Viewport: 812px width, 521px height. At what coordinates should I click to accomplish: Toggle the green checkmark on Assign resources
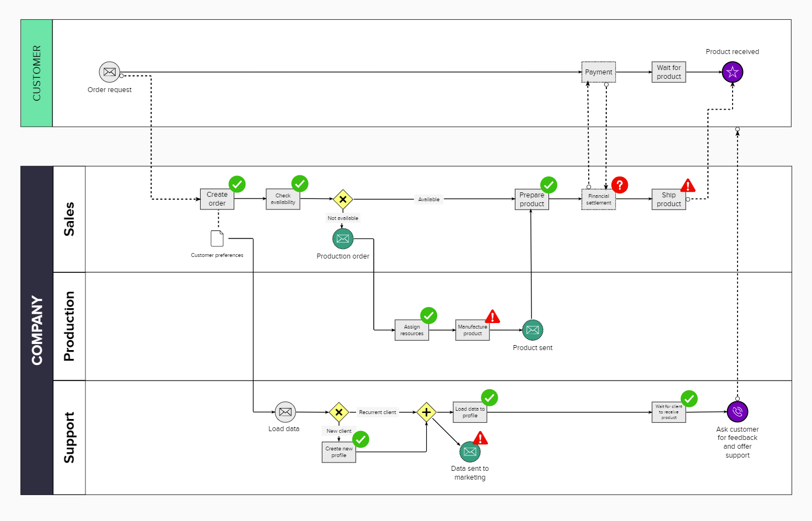point(428,316)
